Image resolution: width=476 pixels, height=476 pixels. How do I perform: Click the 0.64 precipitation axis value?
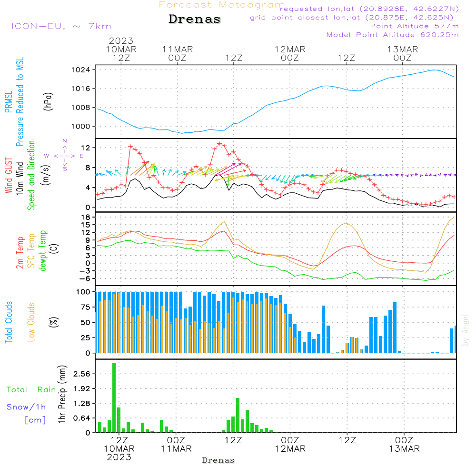tap(82, 418)
